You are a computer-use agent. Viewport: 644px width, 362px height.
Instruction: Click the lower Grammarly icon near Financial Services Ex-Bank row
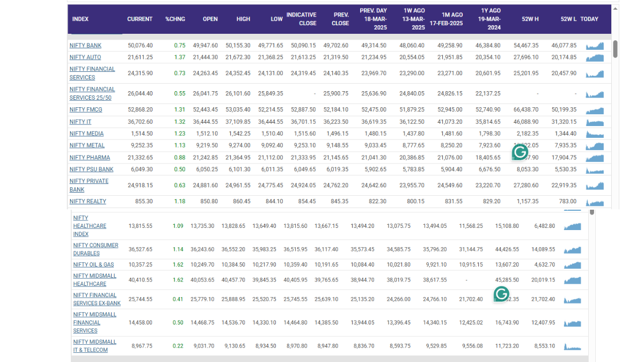pyautogui.click(x=501, y=294)
